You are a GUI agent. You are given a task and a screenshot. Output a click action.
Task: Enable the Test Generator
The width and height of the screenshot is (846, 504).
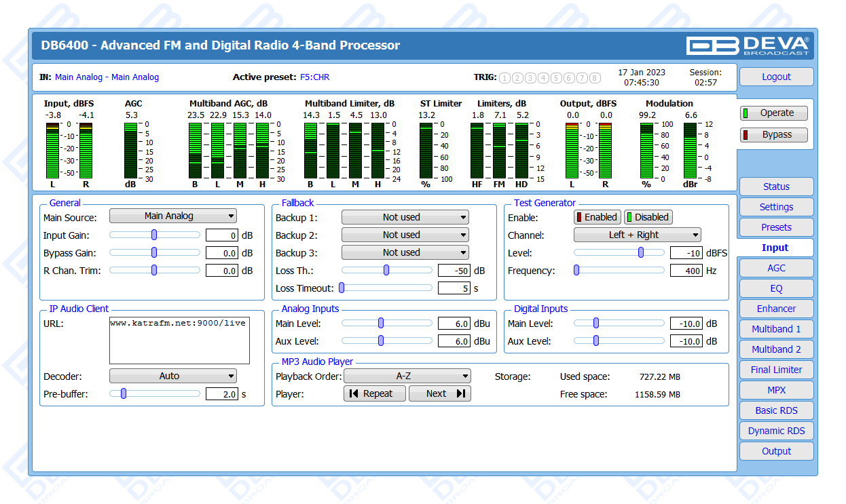(597, 217)
